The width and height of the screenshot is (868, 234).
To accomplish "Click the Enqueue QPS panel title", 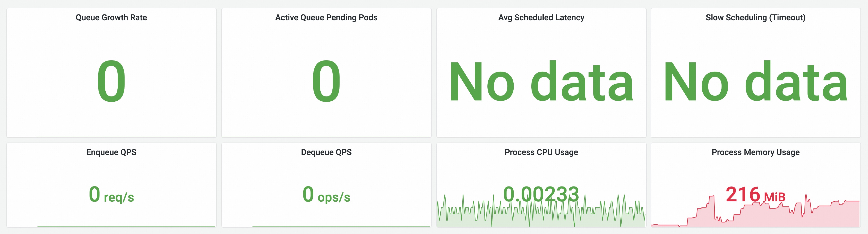I will 111,152.
